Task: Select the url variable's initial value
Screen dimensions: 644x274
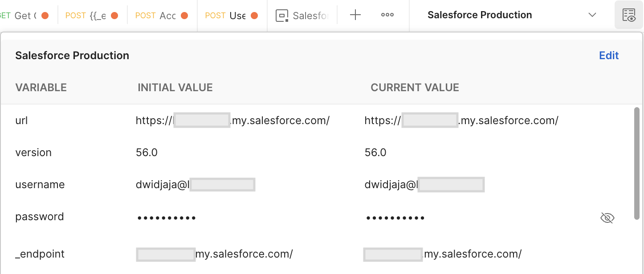Action: (232, 120)
